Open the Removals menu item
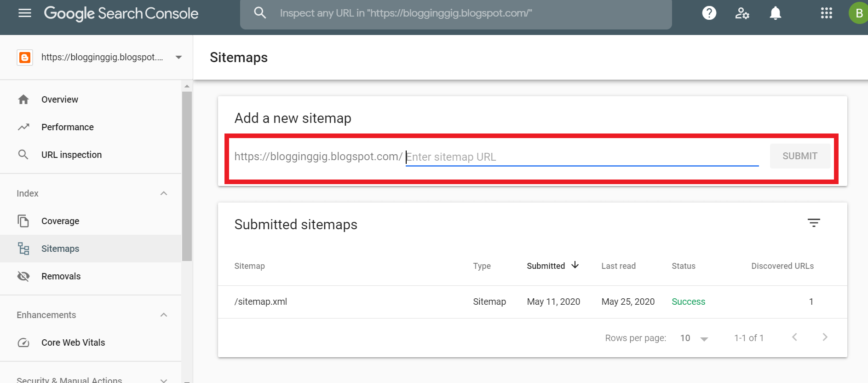Screen dimensions: 868x383 (91, 276)
